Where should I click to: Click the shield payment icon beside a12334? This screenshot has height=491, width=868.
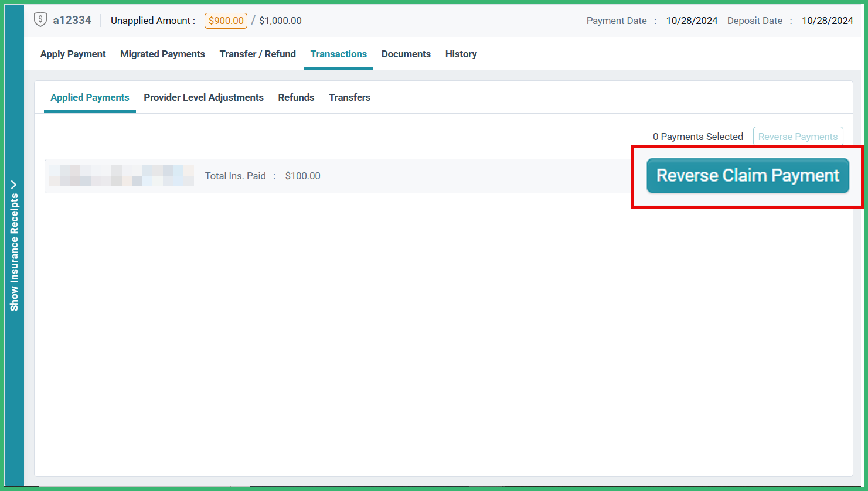pyautogui.click(x=40, y=19)
